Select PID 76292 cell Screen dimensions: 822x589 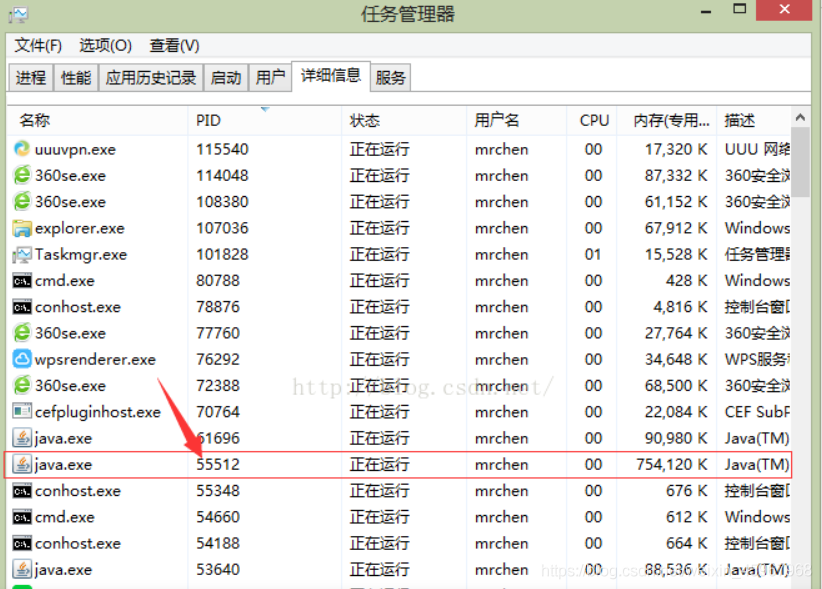point(218,359)
